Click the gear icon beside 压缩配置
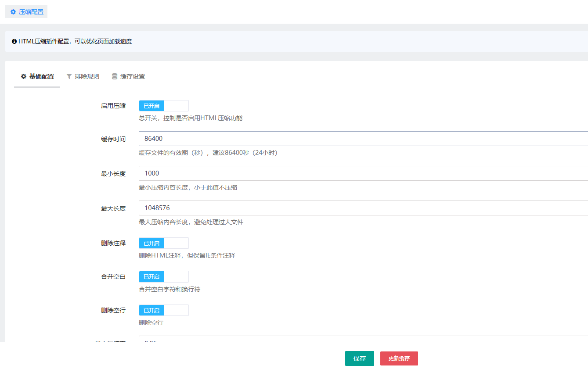The width and height of the screenshot is (588, 369). click(13, 12)
